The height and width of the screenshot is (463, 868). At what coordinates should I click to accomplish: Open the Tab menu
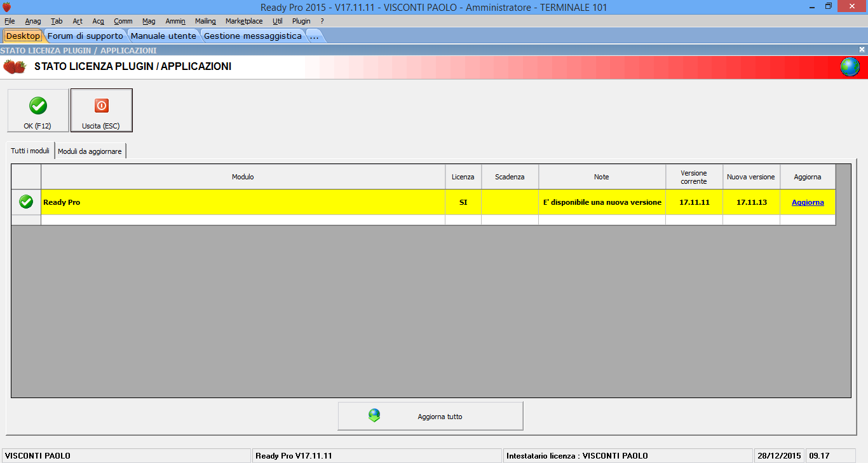tap(57, 21)
